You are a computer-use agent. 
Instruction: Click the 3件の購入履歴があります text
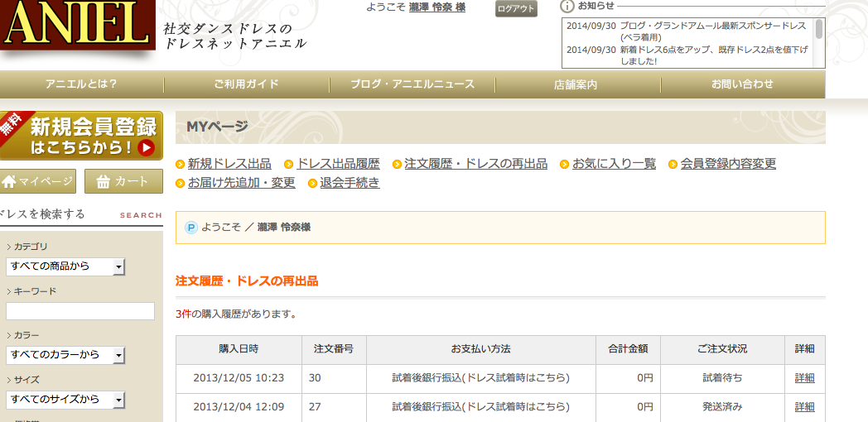click(236, 314)
